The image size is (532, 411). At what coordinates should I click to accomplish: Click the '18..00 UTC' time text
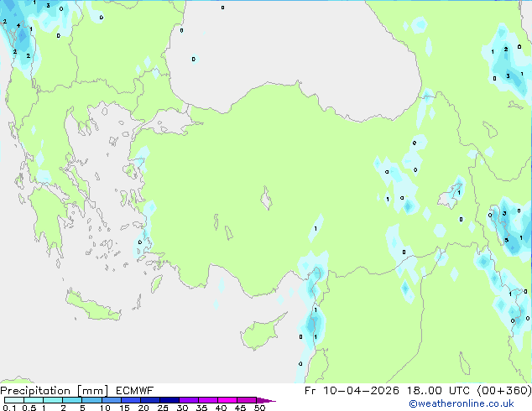coord(438,391)
